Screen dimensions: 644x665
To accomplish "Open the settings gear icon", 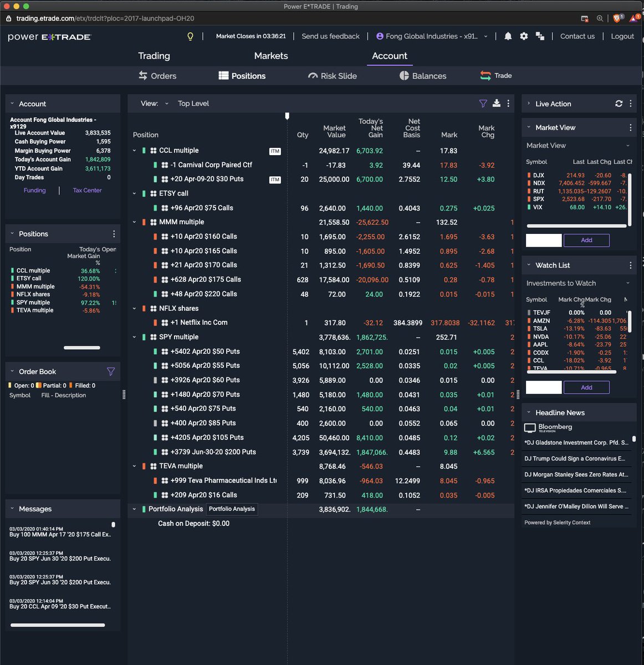I will (x=524, y=36).
